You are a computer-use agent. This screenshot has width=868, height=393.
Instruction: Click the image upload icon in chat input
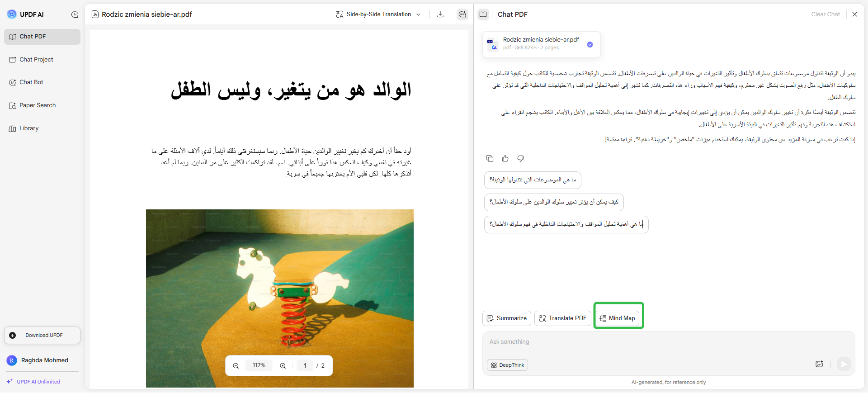[819, 364]
